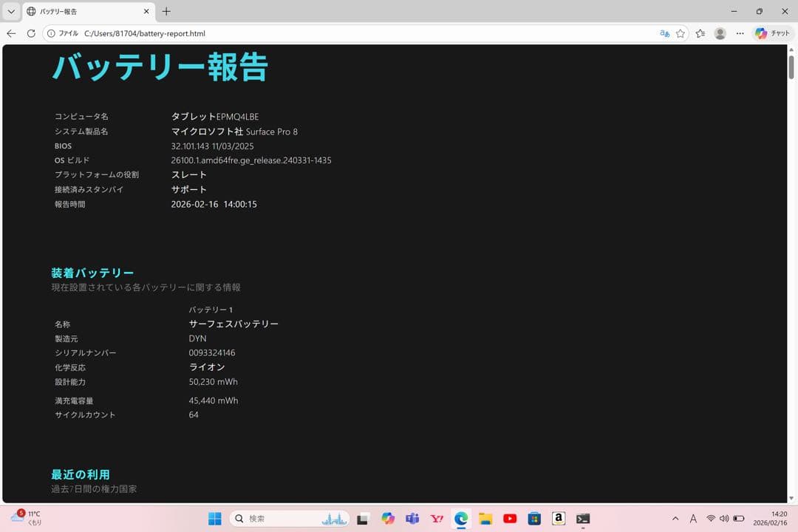Viewport: 798px width, 532px height.
Task: Open a new tab with plus button
Action: click(166, 11)
